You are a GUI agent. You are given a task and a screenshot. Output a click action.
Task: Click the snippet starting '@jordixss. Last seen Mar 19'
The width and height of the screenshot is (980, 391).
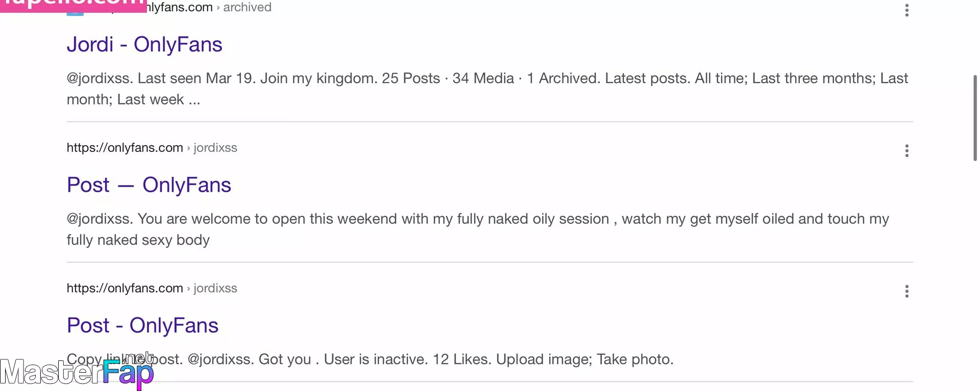tap(487, 89)
